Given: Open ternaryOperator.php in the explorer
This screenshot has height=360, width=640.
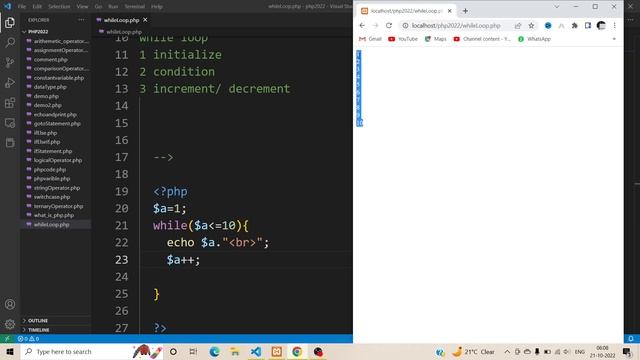Looking at the screenshot, I should coord(58,206).
